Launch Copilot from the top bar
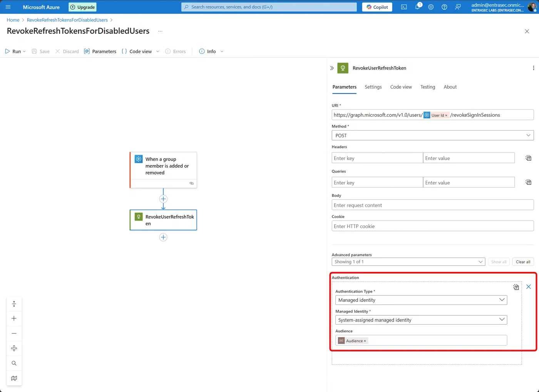Screen dimensions: 539x392 (x=377, y=7)
